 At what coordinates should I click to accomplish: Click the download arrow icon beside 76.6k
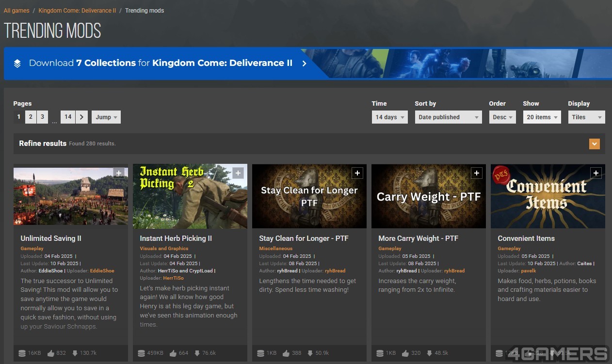pos(197,353)
